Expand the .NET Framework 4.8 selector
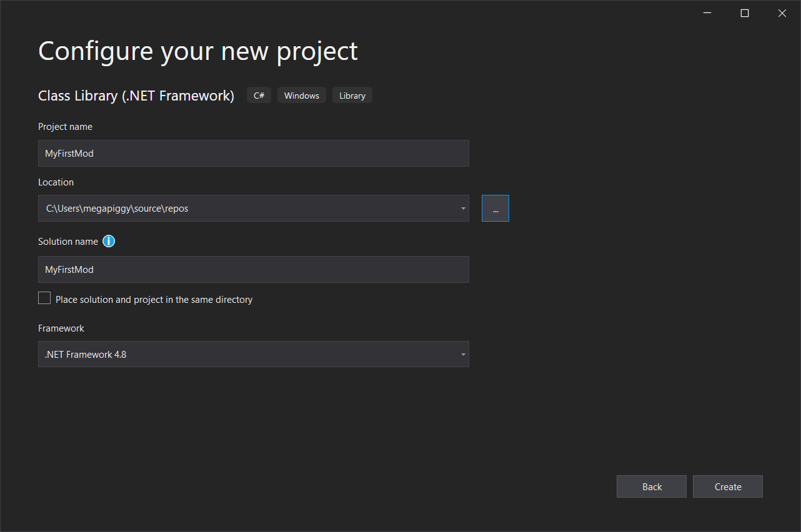801x532 pixels. (463, 354)
